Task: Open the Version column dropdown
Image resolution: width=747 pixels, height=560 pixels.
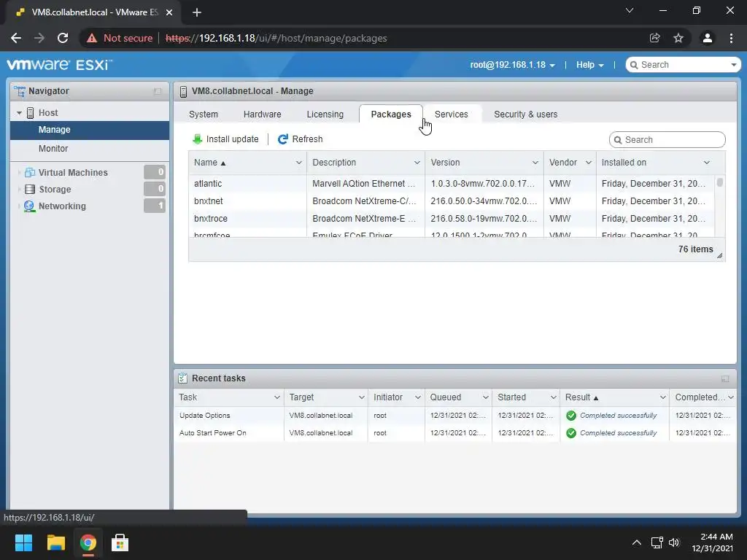Action: (535, 163)
